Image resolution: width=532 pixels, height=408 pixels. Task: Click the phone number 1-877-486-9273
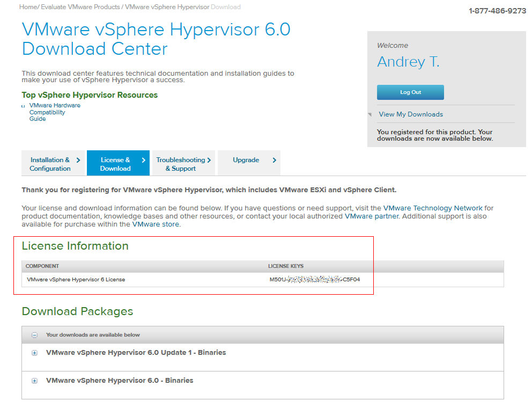(497, 11)
